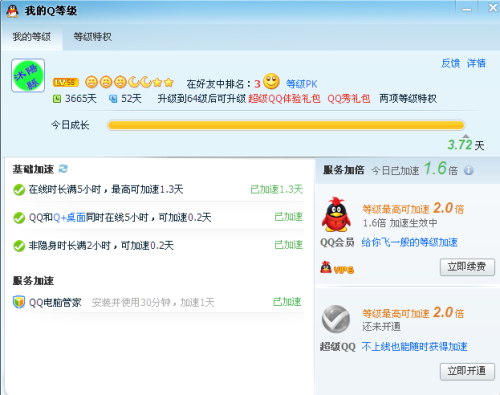Click the 安装并使用30分钟，加速1天 description
The width and height of the screenshot is (500, 395).
(153, 302)
